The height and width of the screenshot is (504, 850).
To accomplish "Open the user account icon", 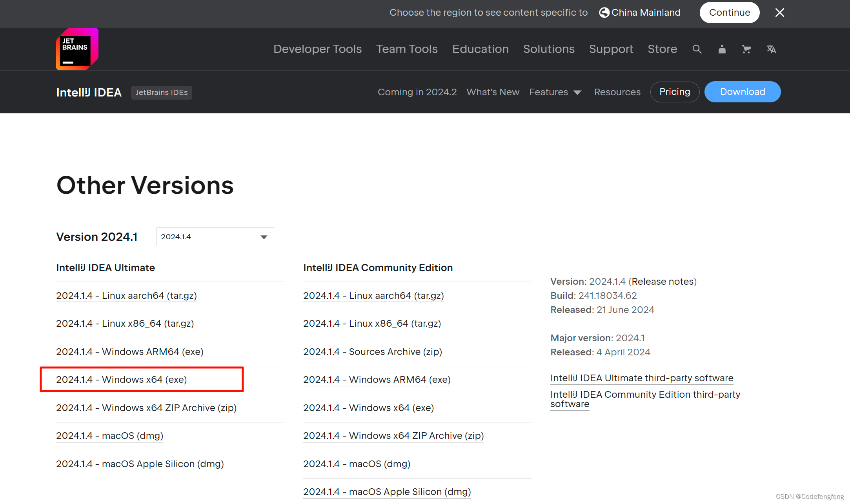I will click(722, 49).
